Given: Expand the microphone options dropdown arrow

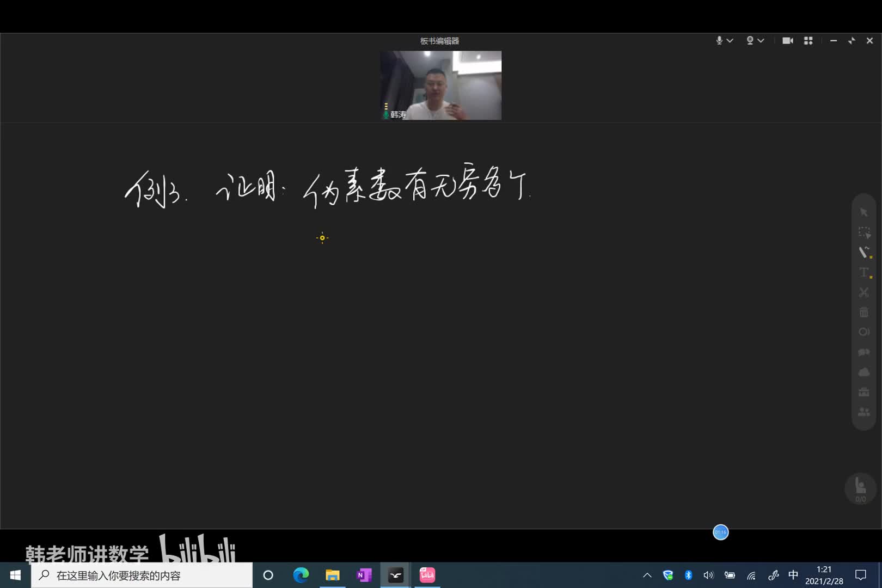Looking at the screenshot, I should [730, 41].
